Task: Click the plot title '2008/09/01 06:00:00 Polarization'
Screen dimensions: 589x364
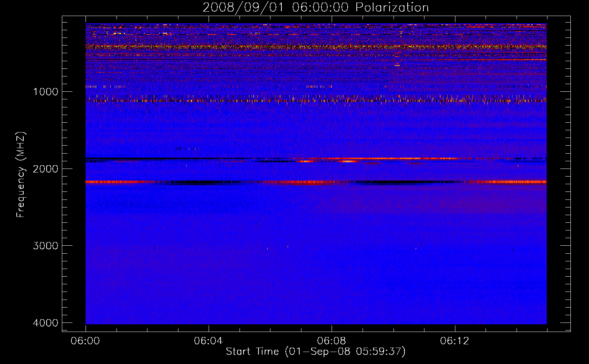Action: 316,8
